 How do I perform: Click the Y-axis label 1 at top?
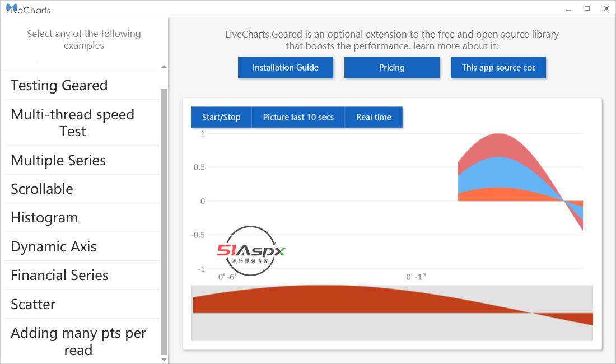[203, 133]
